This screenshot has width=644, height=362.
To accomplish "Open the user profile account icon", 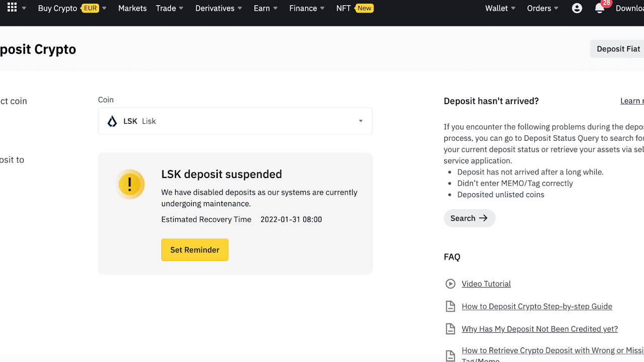I will click(x=577, y=8).
